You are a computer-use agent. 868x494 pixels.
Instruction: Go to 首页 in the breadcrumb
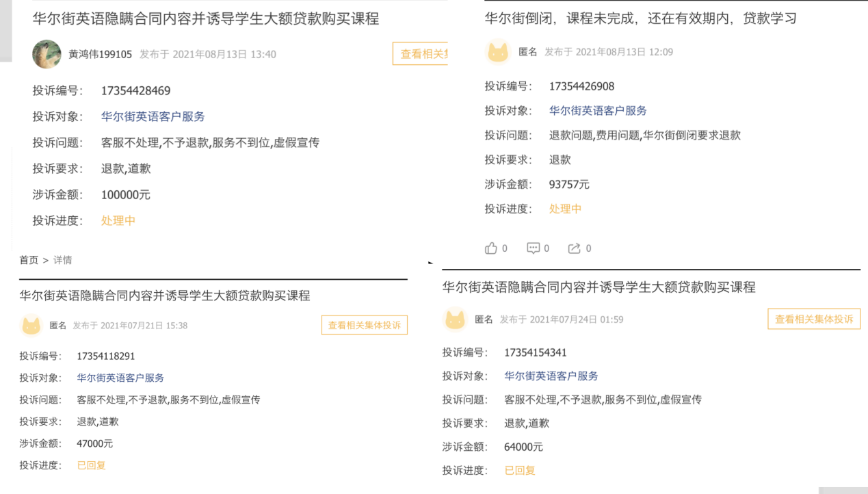pos(29,260)
